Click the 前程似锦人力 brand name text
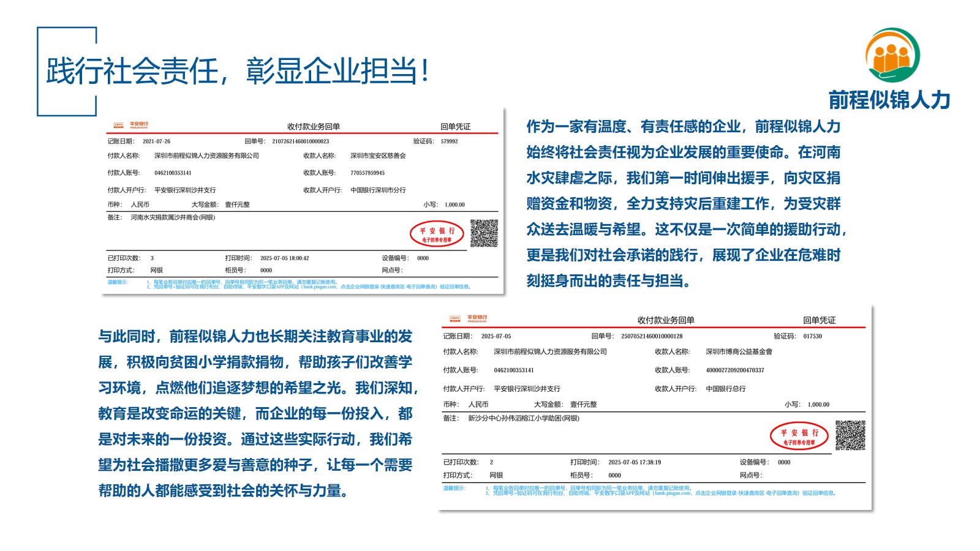 click(889, 100)
